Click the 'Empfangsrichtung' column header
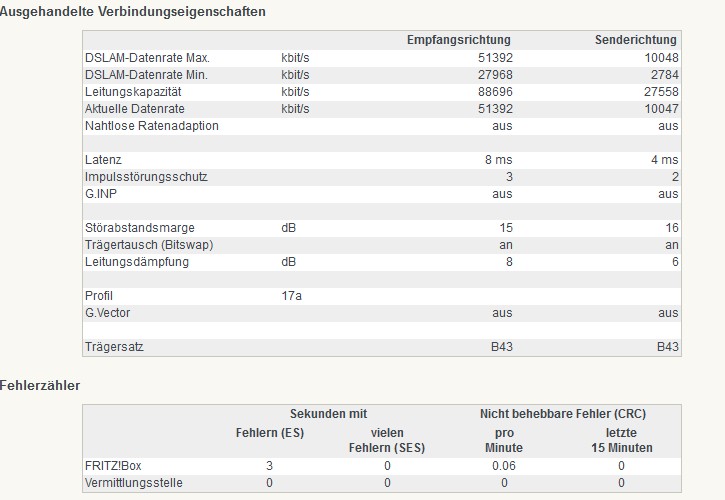This screenshot has width=725, height=500. click(459, 40)
